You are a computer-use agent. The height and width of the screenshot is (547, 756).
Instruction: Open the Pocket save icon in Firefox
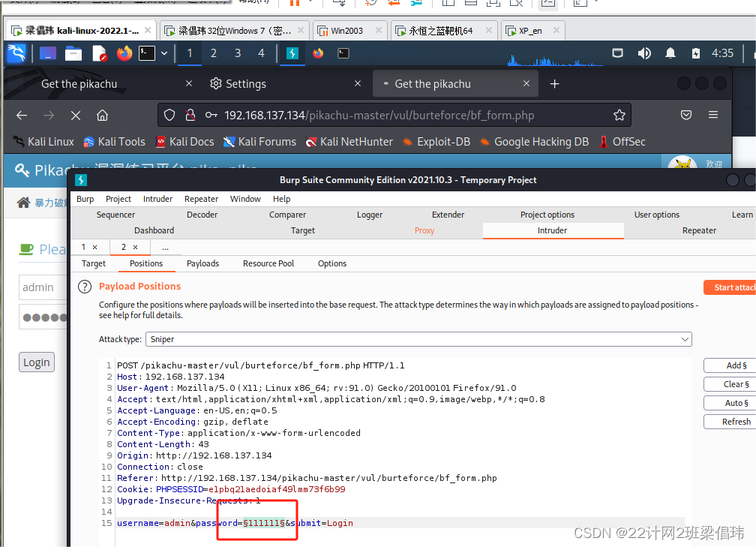point(686,115)
